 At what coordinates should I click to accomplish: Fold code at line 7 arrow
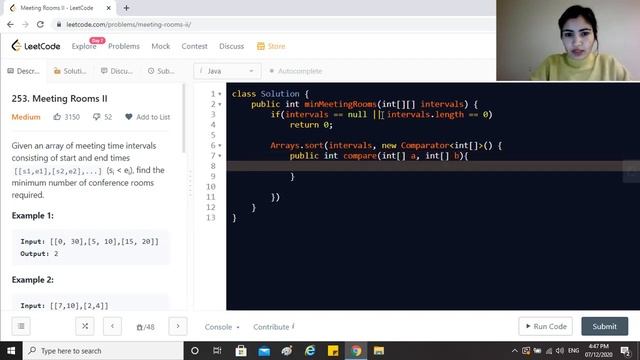pyautogui.click(x=220, y=156)
